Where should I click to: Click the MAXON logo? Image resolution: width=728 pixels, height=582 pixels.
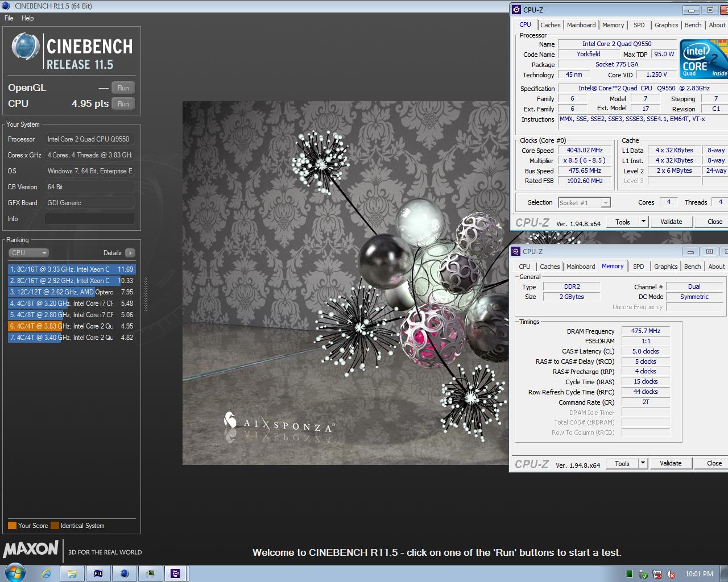click(x=31, y=549)
